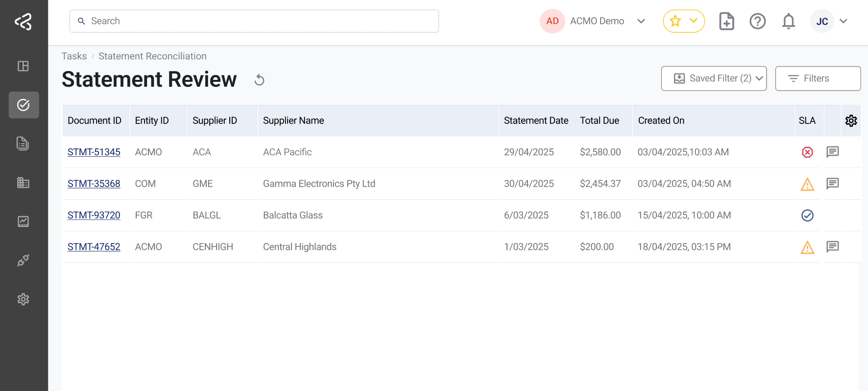Open the Saved Filter (2) dropdown
The height and width of the screenshot is (391, 868).
click(x=714, y=78)
